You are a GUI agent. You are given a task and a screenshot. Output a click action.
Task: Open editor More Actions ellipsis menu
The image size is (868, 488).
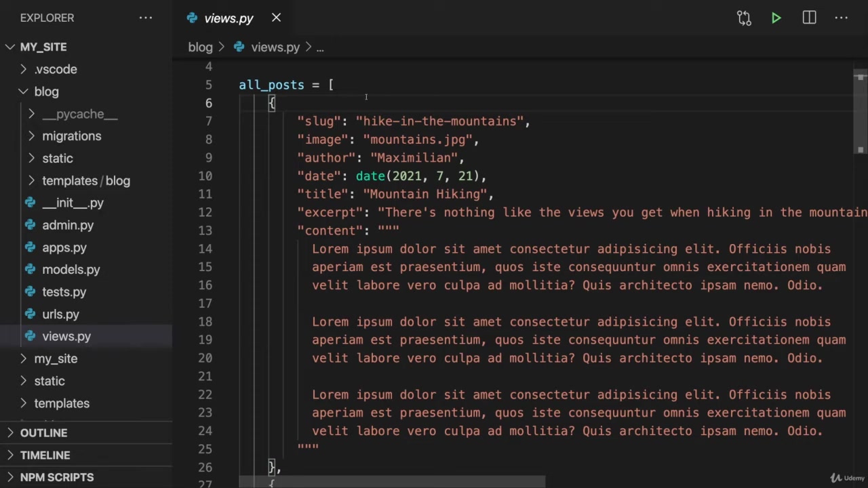[842, 18]
